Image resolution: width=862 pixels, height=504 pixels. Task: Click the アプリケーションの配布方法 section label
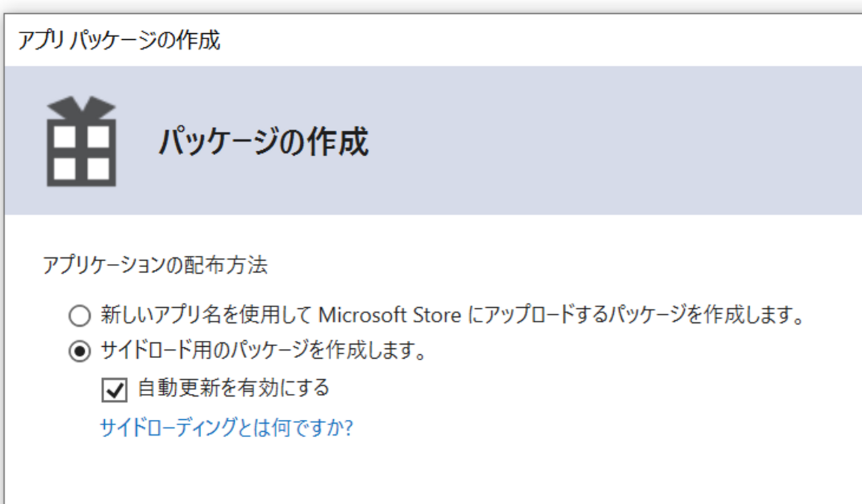[x=155, y=266]
